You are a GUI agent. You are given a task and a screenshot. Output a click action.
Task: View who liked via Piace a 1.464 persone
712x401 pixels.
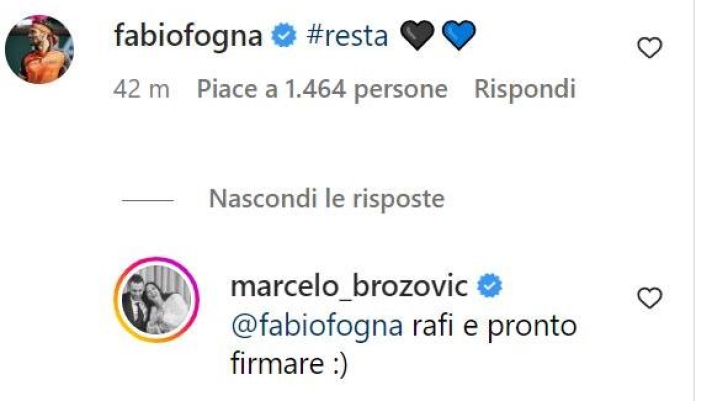pyautogui.click(x=322, y=89)
